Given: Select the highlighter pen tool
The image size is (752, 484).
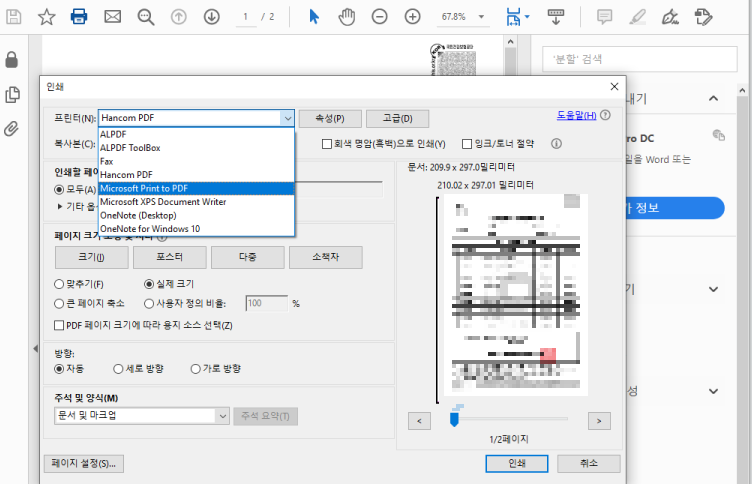Looking at the screenshot, I should [x=637, y=17].
